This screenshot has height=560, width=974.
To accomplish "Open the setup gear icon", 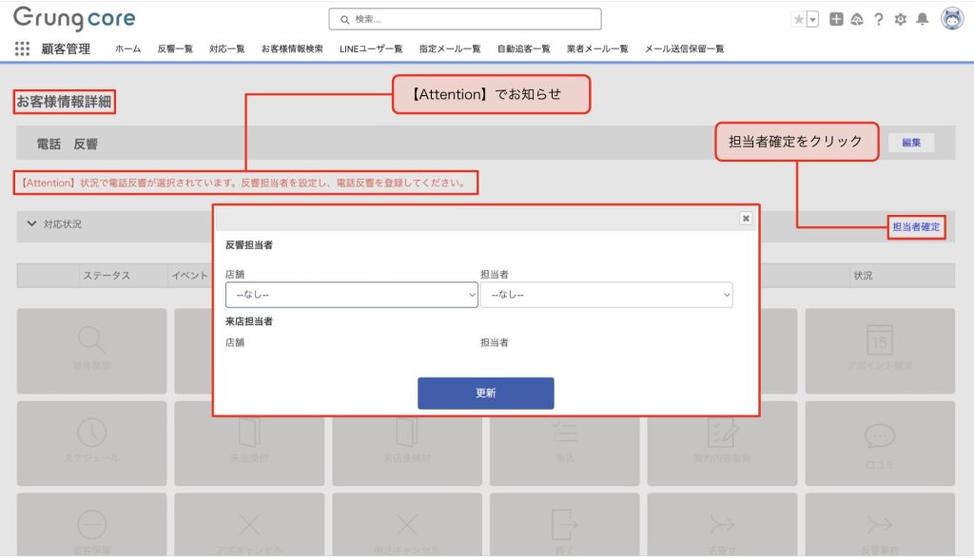I will coord(900,19).
